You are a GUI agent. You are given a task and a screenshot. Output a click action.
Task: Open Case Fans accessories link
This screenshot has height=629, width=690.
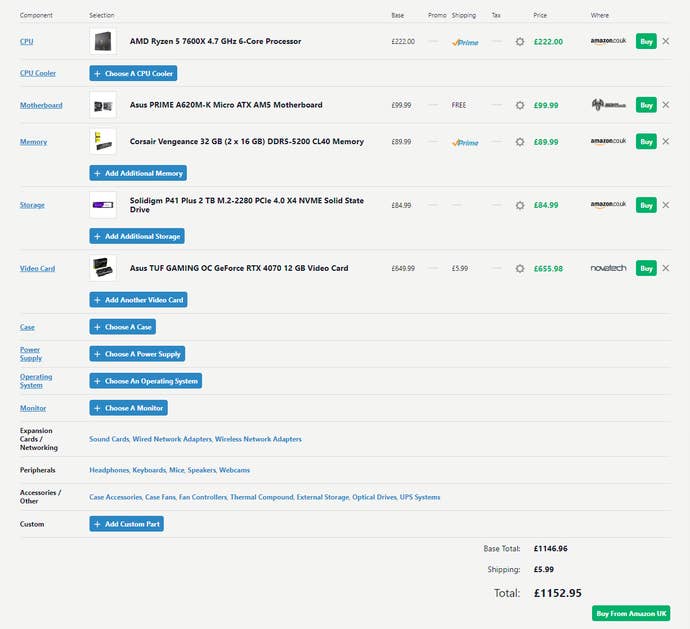(x=160, y=497)
